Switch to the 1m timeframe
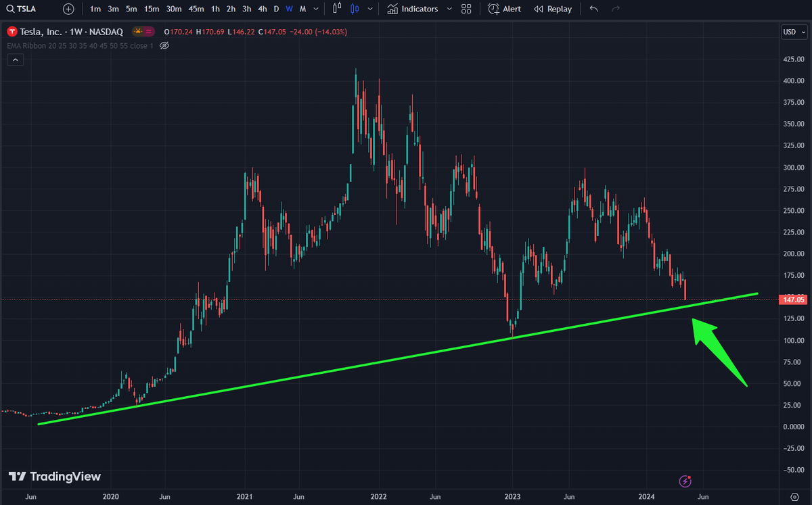The width and height of the screenshot is (812, 505). [x=95, y=9]
